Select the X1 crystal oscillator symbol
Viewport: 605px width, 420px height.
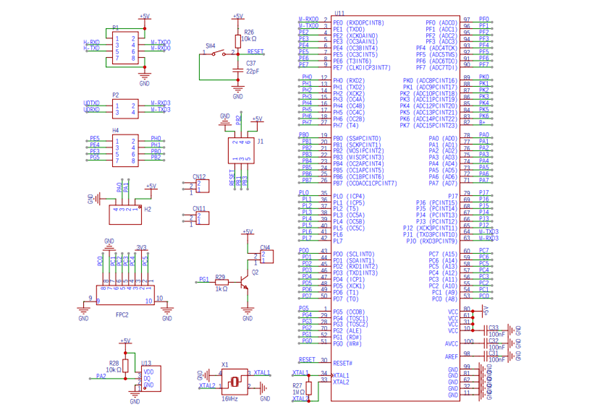(x=235, y=381)
